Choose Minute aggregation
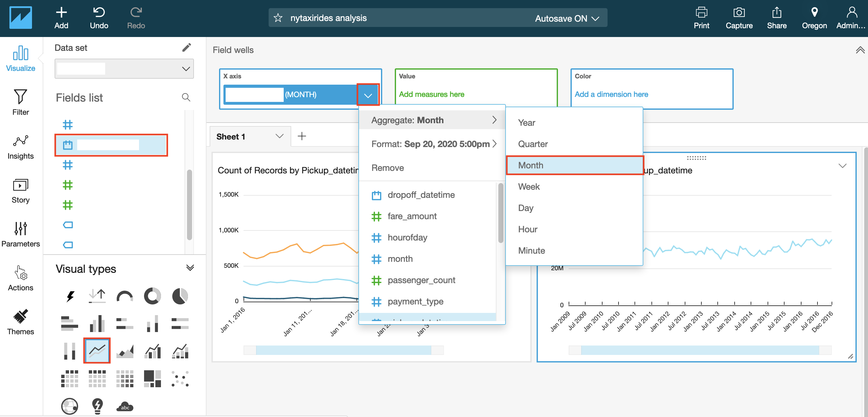This screenshot has width=868, height=417. pyautogui.click(x=574, y=251)
